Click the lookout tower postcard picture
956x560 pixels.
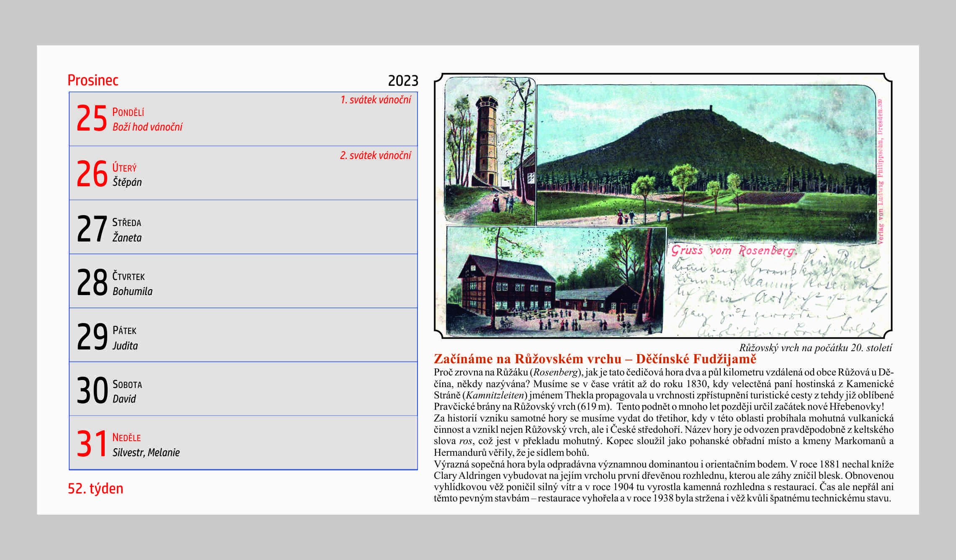(x=490, y=151)
